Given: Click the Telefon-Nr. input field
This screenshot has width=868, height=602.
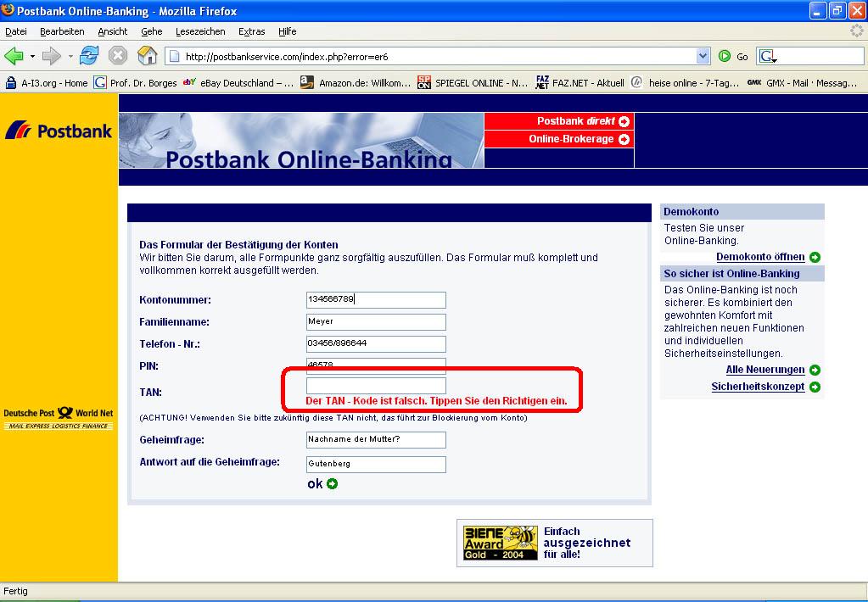Looking at the screenshot, I should click(x=376, y=343).
